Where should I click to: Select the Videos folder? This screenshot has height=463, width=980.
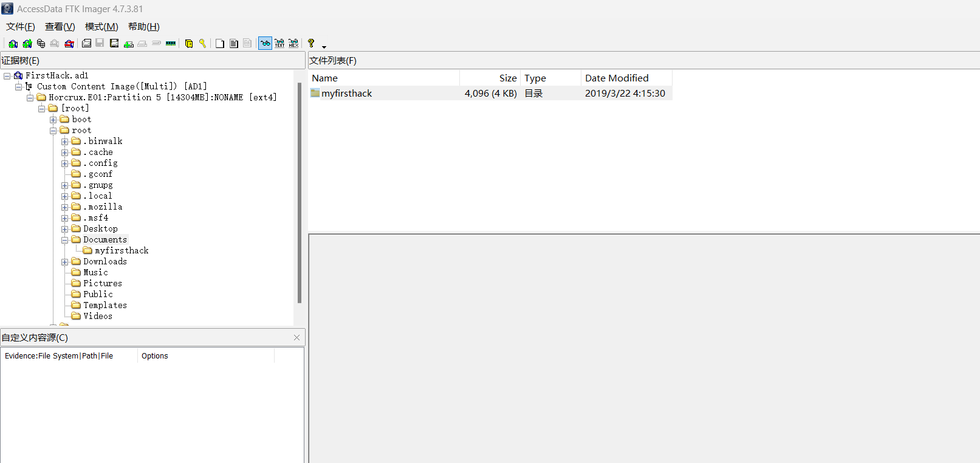coord(98,316)
